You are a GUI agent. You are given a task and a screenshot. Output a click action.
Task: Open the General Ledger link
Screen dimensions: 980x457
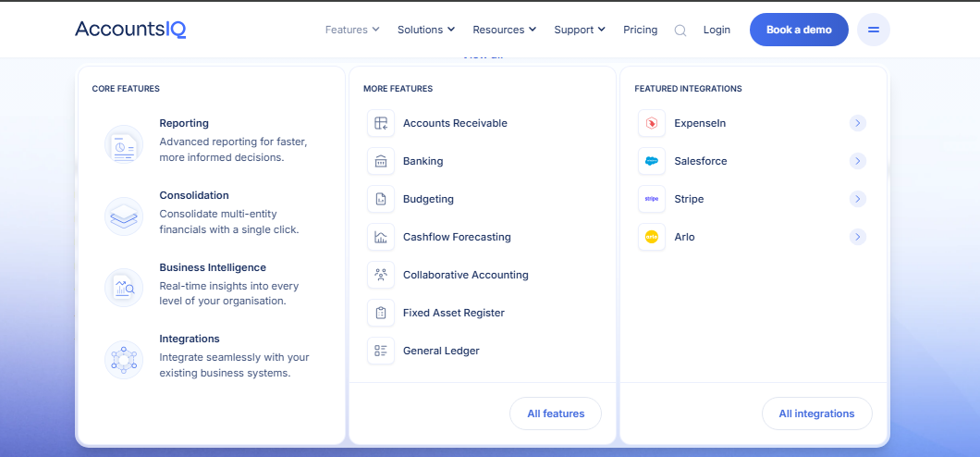441,351
